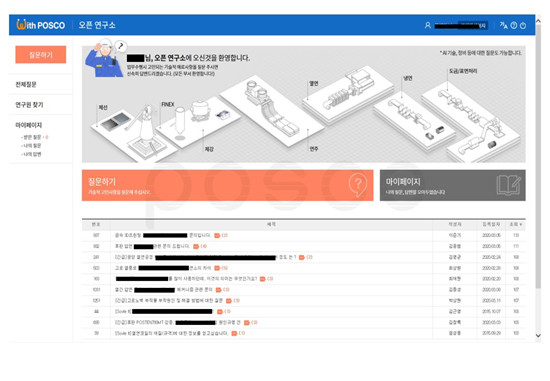Click the open book icon on 마이페이지 banner
550x381 pixels.
(x=509, y=185)
